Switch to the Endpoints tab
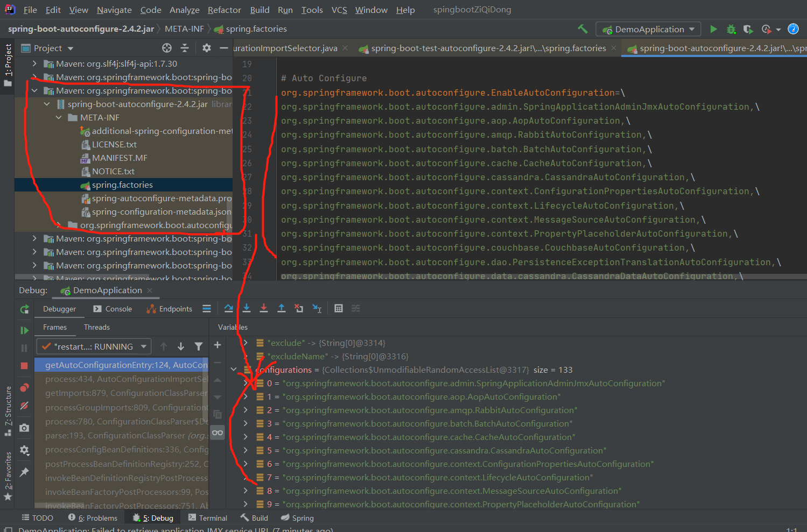 (x=169, y=309)
